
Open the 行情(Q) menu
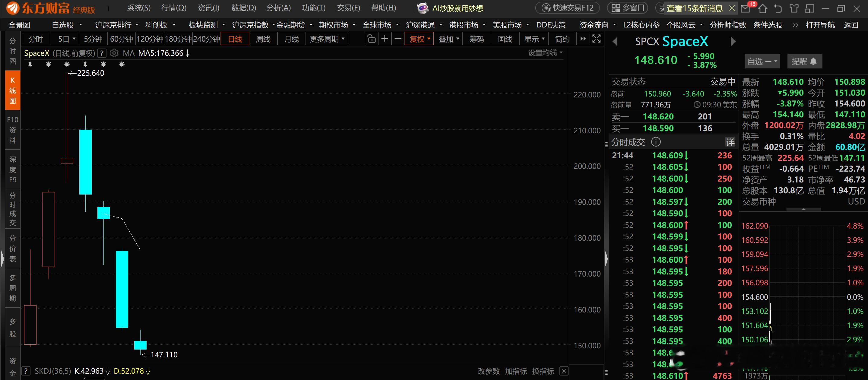(174, 8)
